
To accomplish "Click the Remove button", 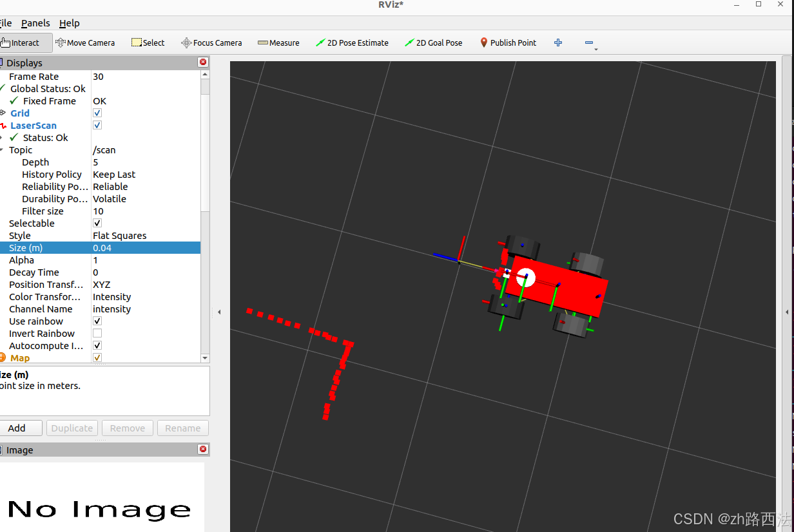I will [128, 428].
